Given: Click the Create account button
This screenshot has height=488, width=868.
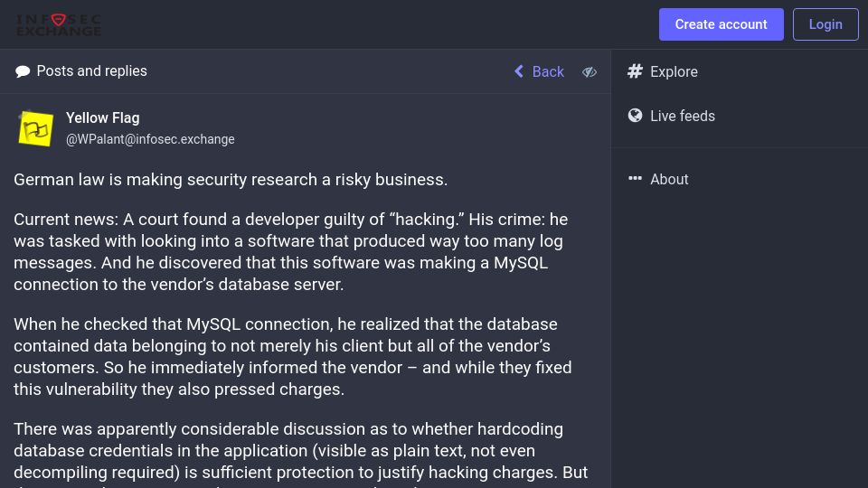Looking at the screenshot, I should click(721, 24).
